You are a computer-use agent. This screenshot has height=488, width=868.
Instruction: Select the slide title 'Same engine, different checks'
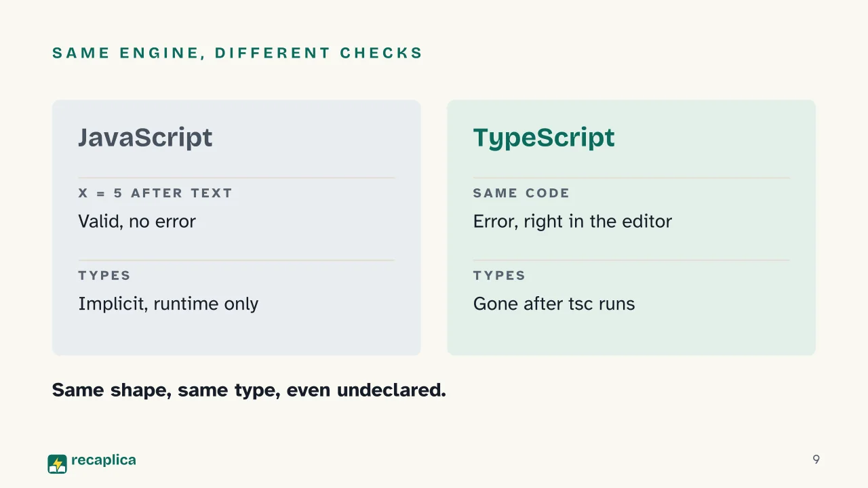(x=237, y=53)
